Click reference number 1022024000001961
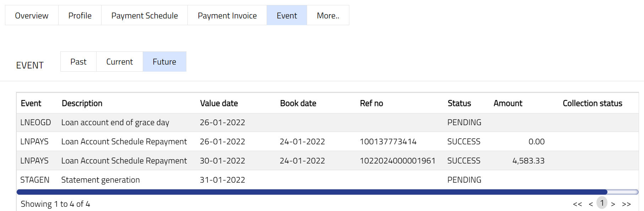 point(397,161)
